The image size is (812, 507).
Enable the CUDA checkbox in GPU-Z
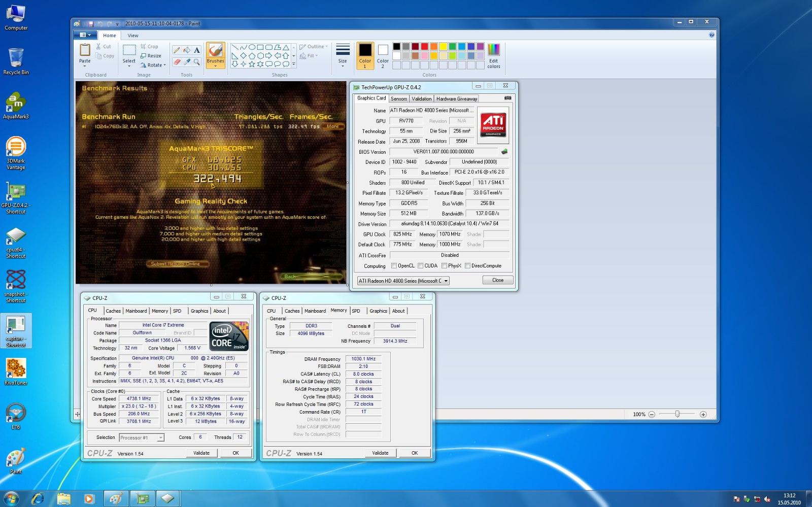click(420, 266)
